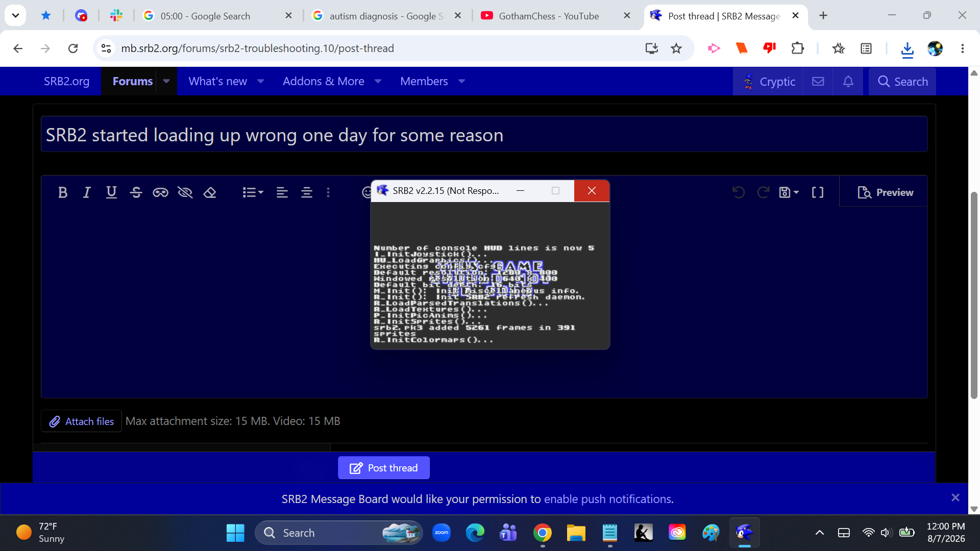Open the conversations inbox envelope icon
980x551 pixels.
(818, 82)
